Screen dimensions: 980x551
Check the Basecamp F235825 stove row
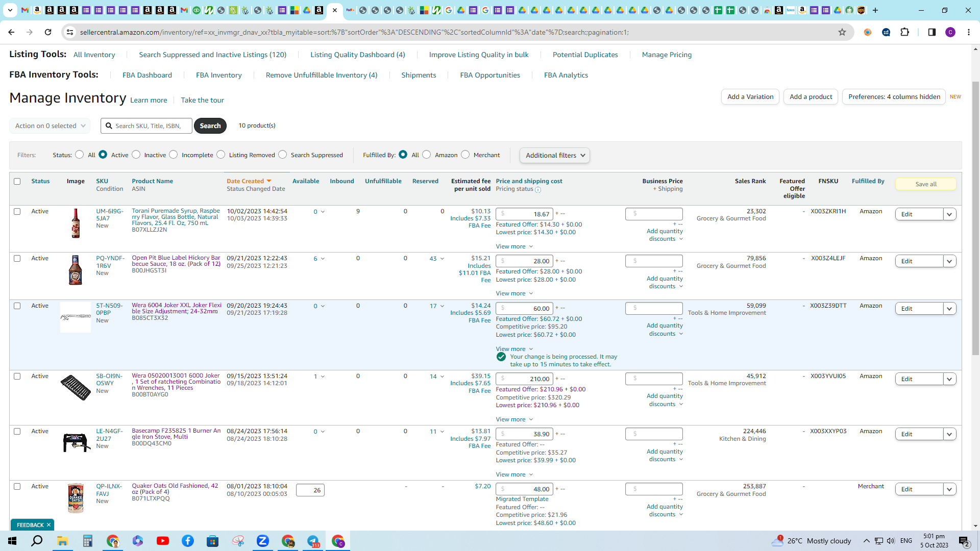coord(17,431)
